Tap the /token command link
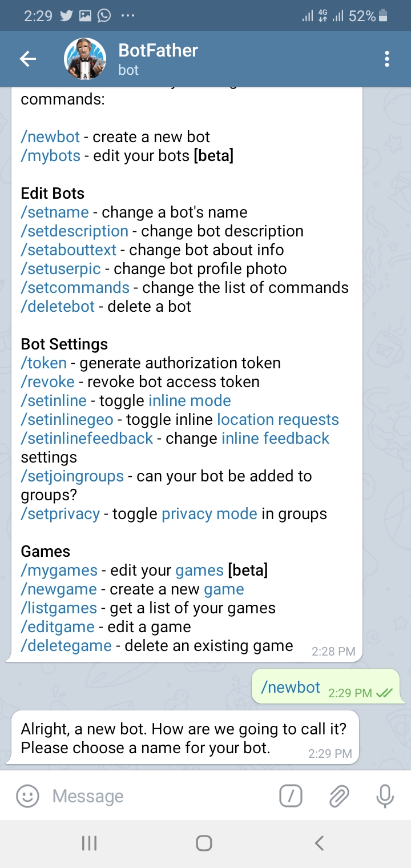This screenshot has height=868, width=411. click(x=43, y=363)
